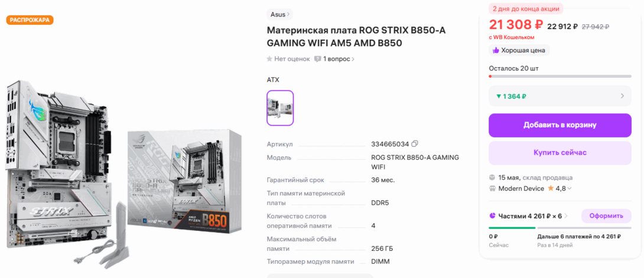Click the question bubble icon by 1 вопрос
The image size is (644, 278).
tap(317, 59)
